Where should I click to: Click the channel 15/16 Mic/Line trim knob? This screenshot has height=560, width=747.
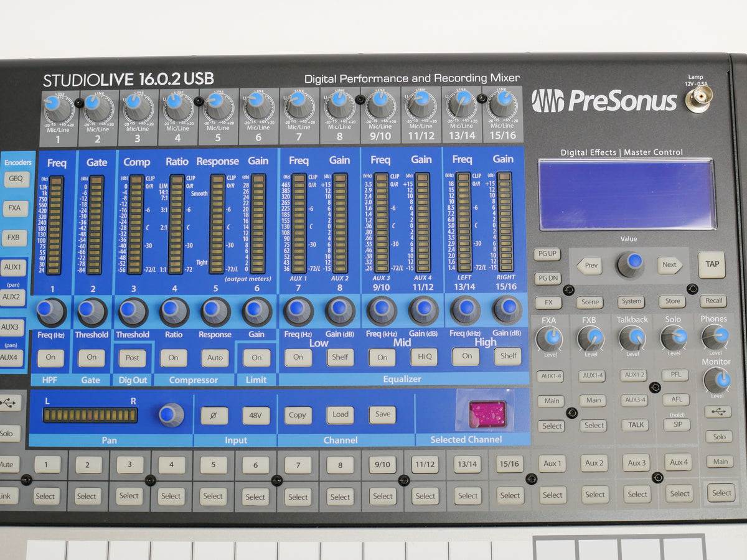coord(502,103)
